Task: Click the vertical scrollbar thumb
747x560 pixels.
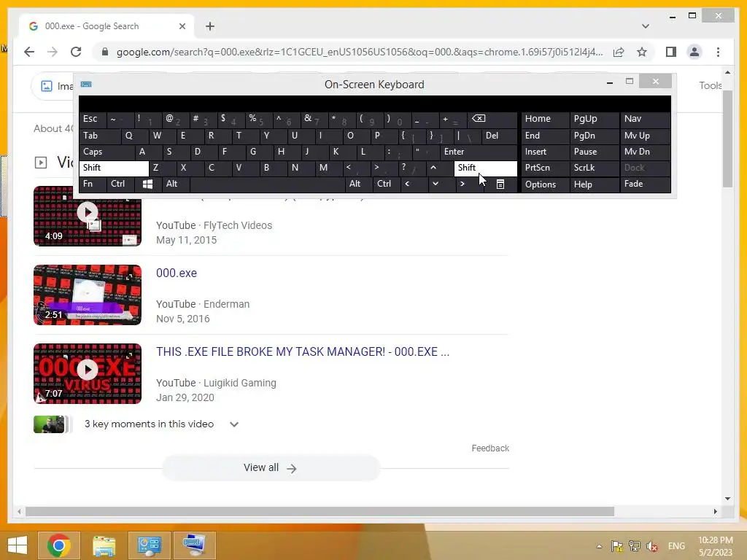Action: (x=727, y=138)
